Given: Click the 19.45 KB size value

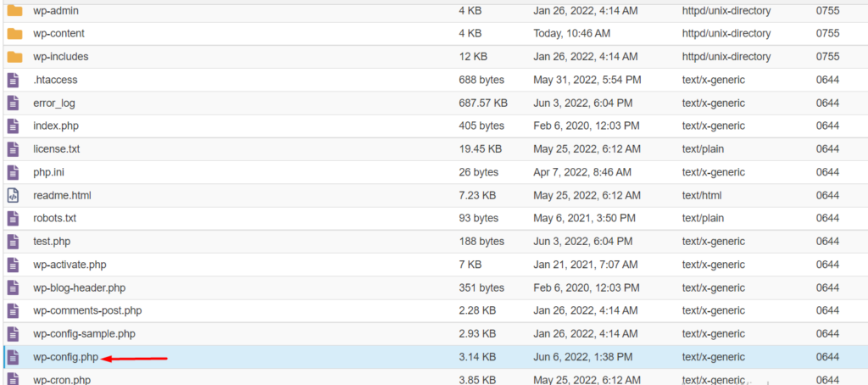Looking at the screenshot, I should [480, 149].
